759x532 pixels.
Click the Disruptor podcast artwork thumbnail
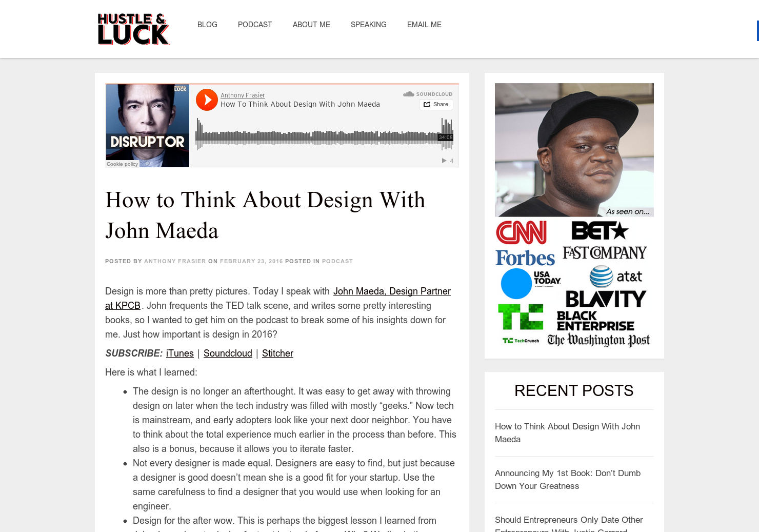pos(148,126)
